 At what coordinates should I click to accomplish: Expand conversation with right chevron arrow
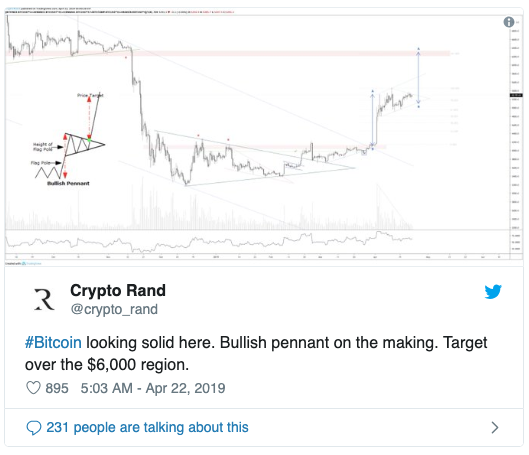[x=495, y=427]
